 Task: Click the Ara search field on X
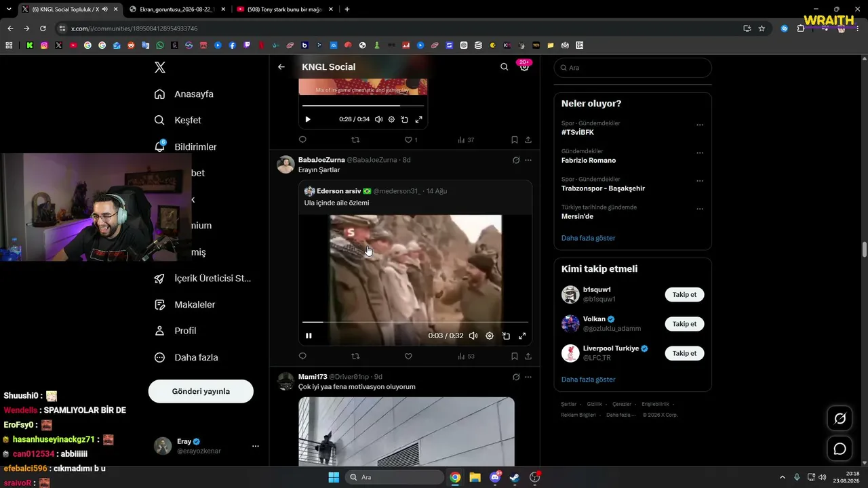tap(633, 68)
